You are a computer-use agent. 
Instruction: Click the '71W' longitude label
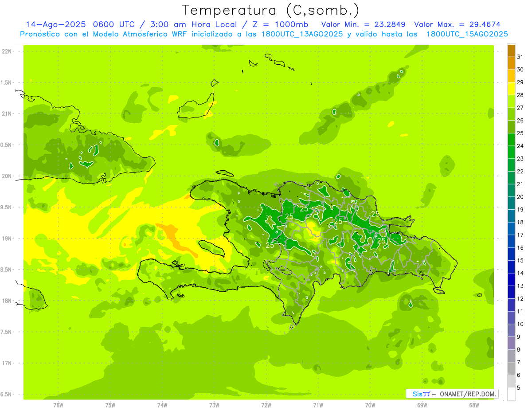(318, 405)
